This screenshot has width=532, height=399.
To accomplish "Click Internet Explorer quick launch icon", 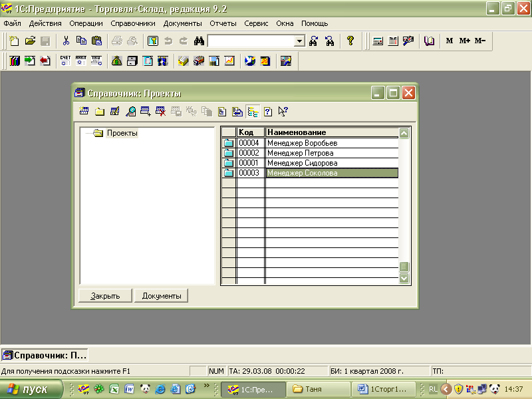I will (x=160, y=389).
